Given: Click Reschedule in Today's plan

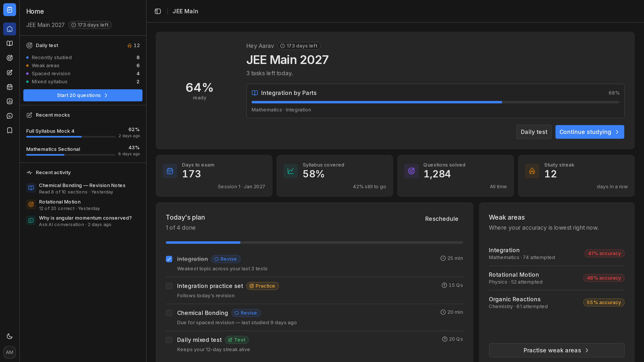Looking at the screenshot, I should 442,219.
